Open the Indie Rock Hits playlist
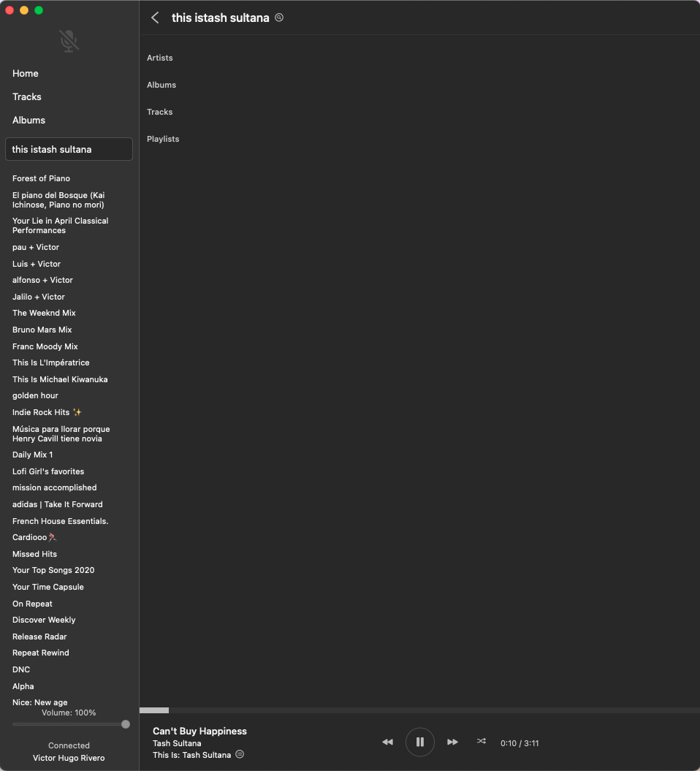Screen dimensions: 700x771 [47, 413]
